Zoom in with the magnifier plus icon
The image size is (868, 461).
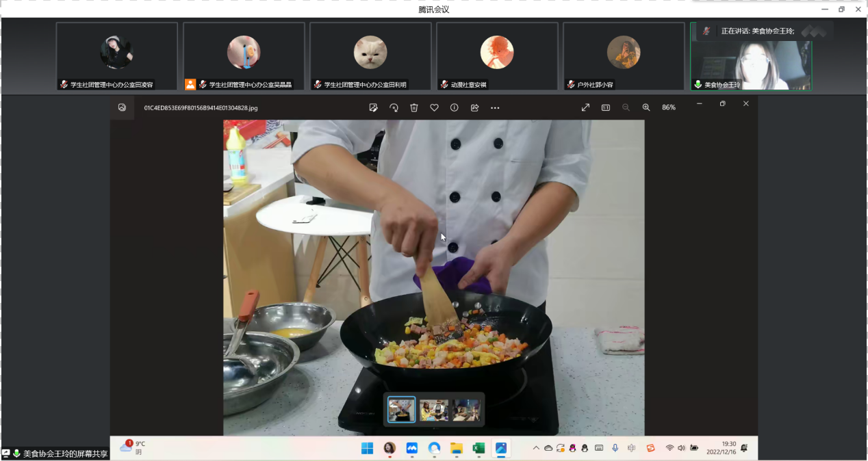point(646,107)
